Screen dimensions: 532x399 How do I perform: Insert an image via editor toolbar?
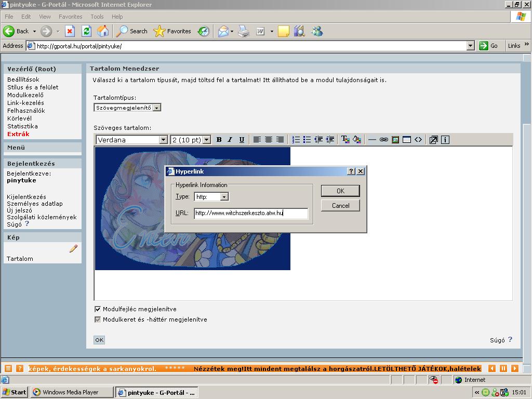click(395, 140)
